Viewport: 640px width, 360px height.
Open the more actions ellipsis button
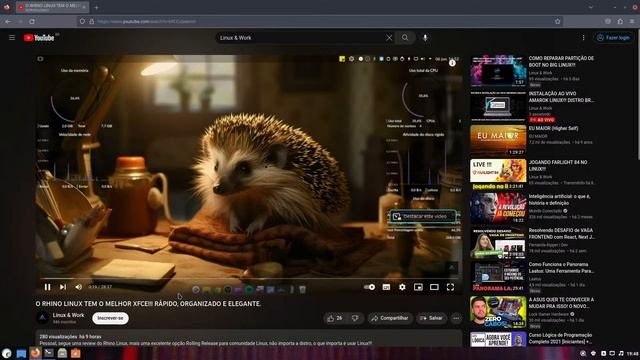456,318
